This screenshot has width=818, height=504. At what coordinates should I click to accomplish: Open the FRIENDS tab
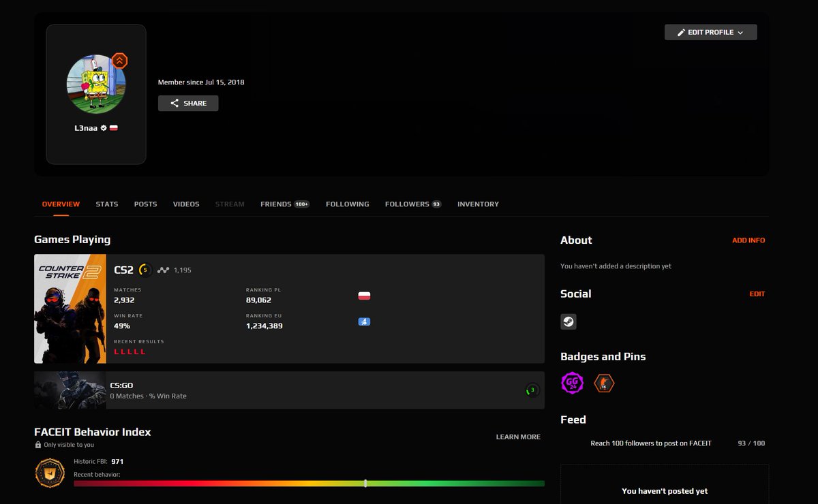(x=285, y=204)
